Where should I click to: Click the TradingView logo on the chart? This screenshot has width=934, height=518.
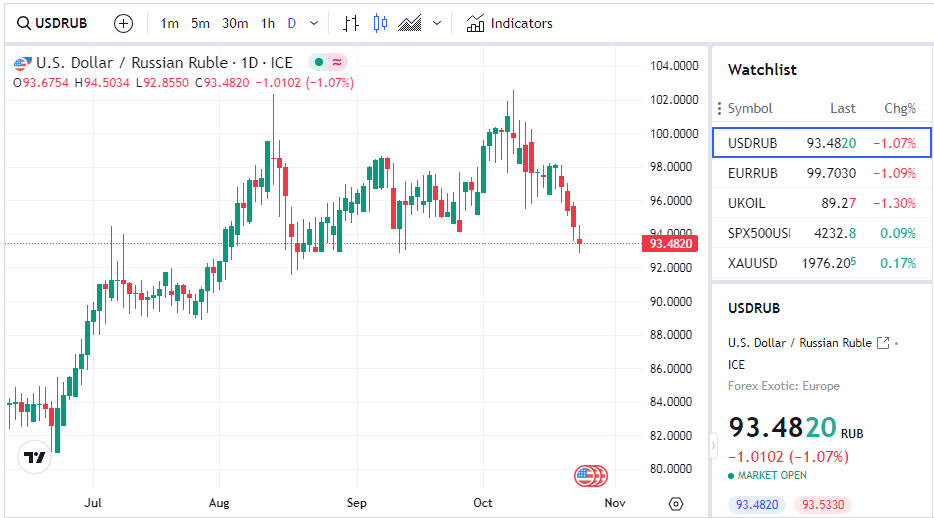(x=35, y=457)
